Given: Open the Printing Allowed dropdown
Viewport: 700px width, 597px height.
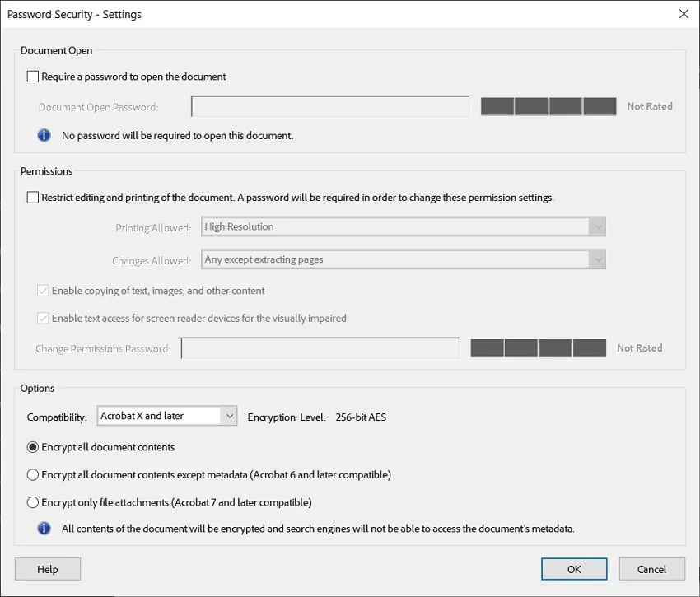Looking at the screenshot, I should (x=596, y=226).
